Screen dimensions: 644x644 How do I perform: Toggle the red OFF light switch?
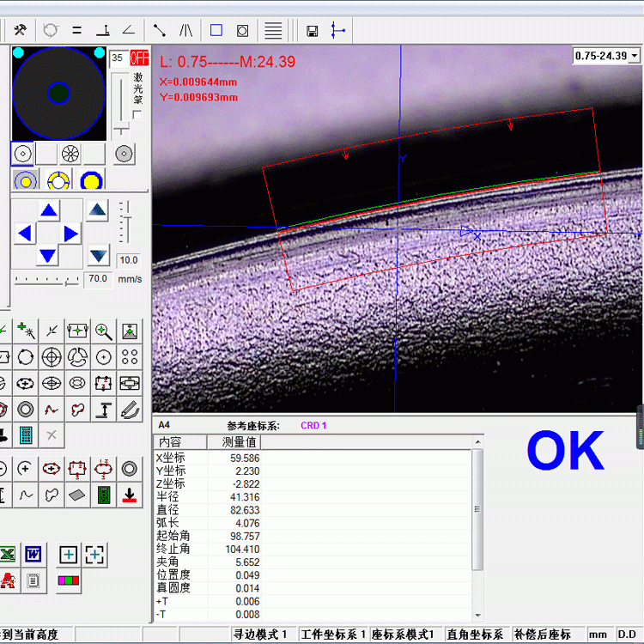pos(139,58)
